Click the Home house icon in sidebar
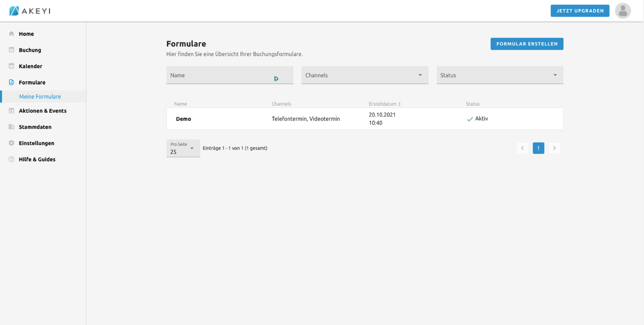Screen dimensions: 644x325 pyautogui.click(x=11, y=34)
